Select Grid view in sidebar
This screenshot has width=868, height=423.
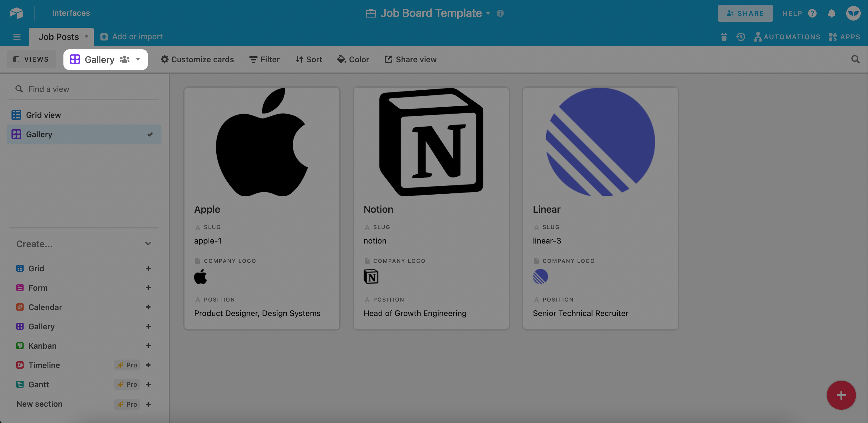click(84, 115)
